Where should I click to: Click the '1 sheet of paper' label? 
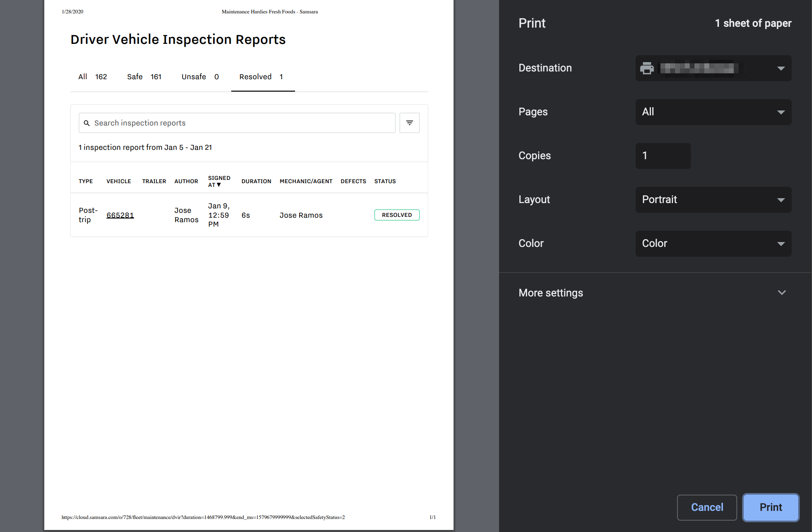(x=753, y=23)
